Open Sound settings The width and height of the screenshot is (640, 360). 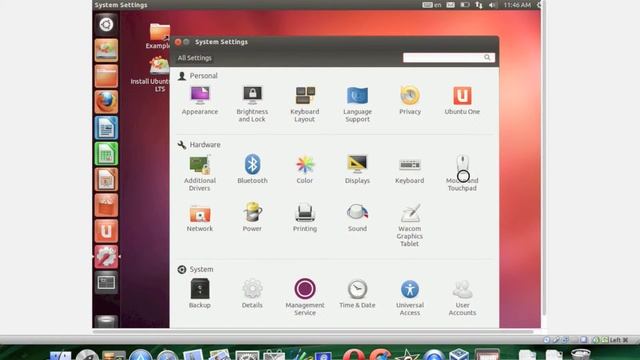tap(357, 218)
